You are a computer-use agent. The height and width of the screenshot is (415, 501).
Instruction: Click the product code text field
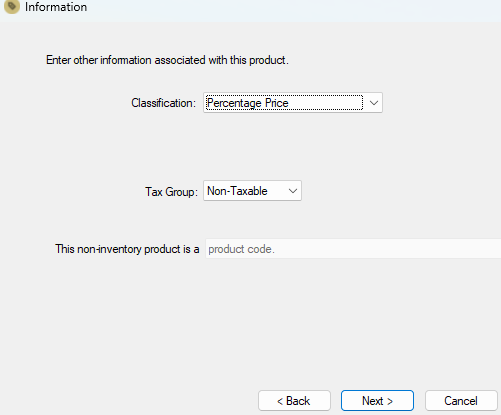pos(353,249)
